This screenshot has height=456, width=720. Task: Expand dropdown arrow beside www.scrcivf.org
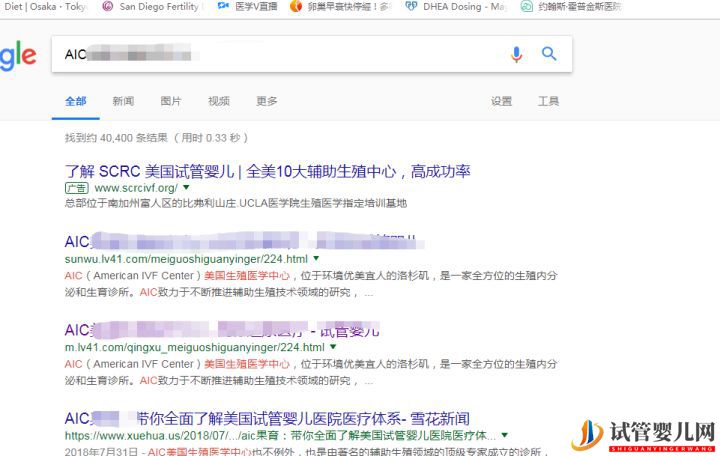tap(186, 187)
